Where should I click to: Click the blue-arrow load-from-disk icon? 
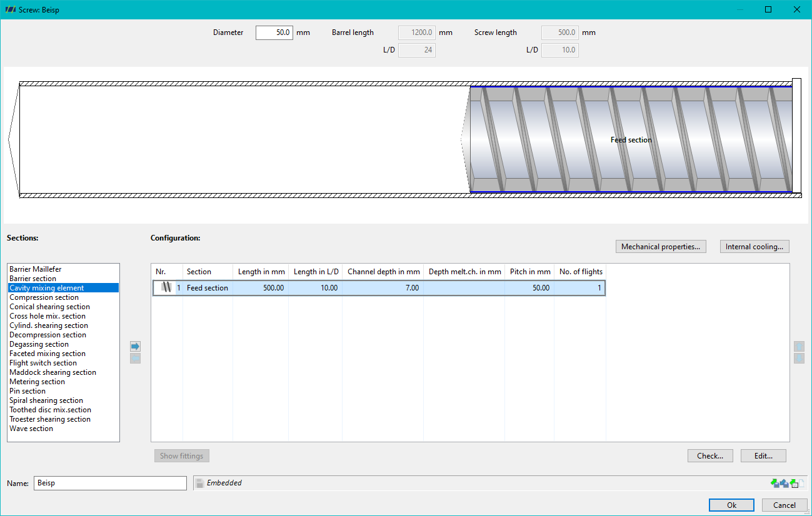coord(784,483)
